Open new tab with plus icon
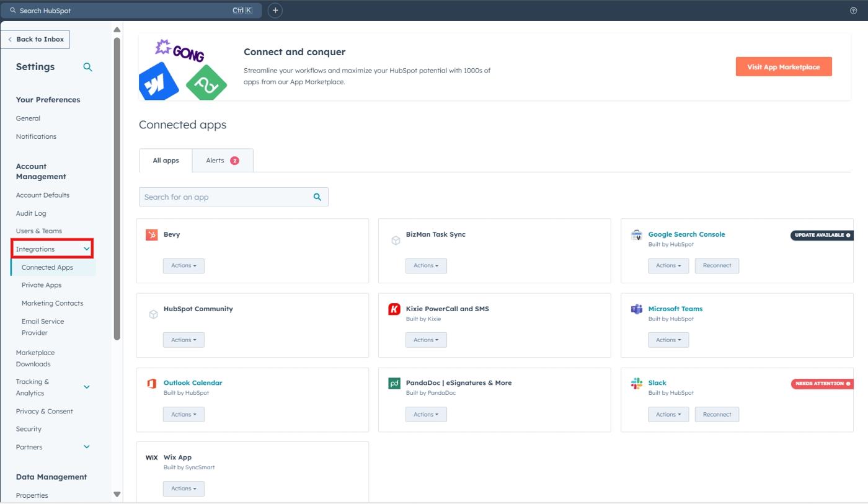868x504 pixels. click(275, 11)
